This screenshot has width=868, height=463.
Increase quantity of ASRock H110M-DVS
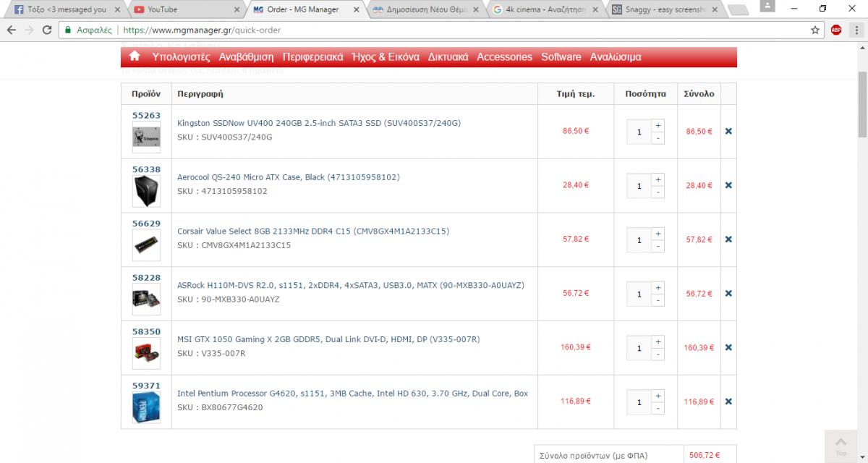pyautogui.click(x=658, y=288)
